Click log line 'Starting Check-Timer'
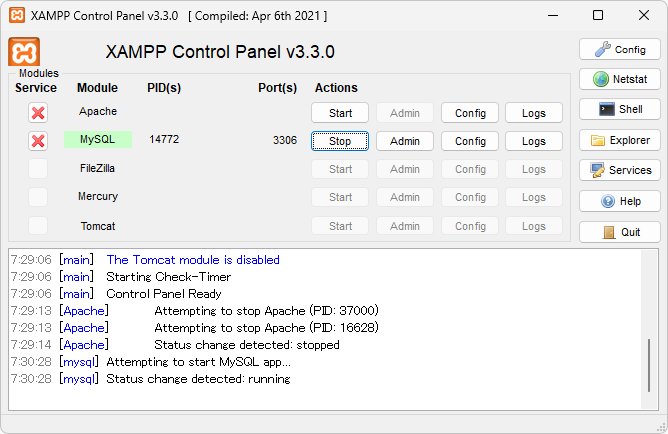The width and height of the screenshot is (668, 434). (x=169, y=277)
